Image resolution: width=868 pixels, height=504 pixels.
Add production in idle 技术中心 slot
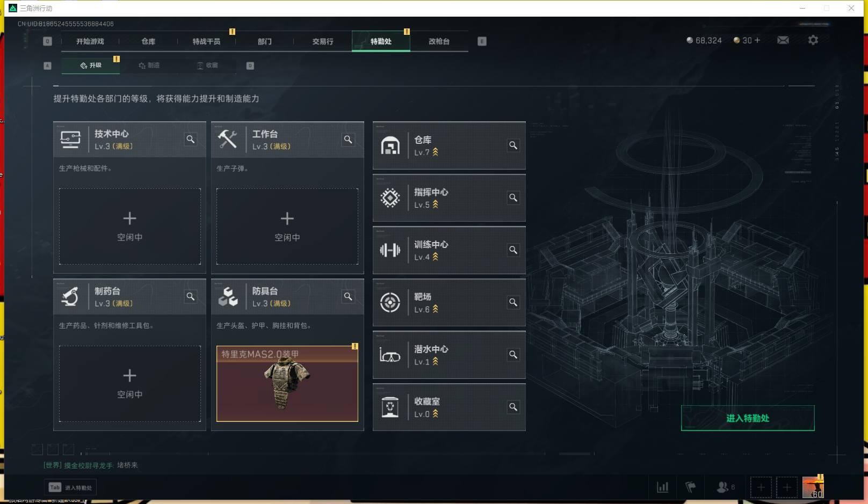click(x=129, y=227)
